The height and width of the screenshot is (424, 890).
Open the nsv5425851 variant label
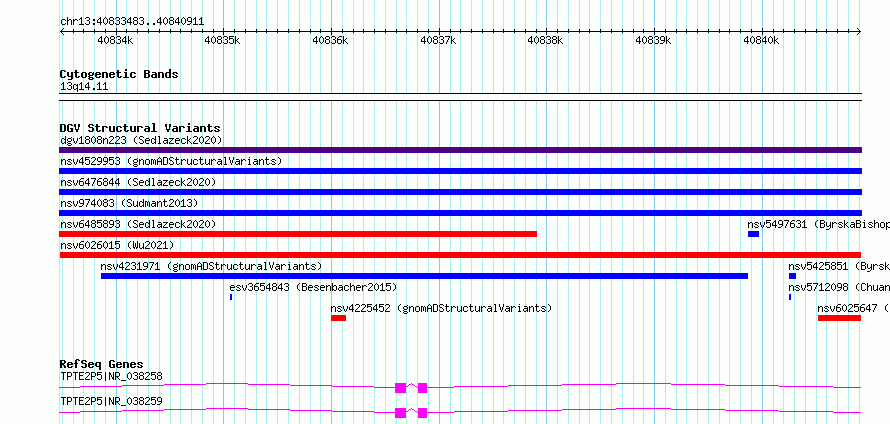click(839, 266)
